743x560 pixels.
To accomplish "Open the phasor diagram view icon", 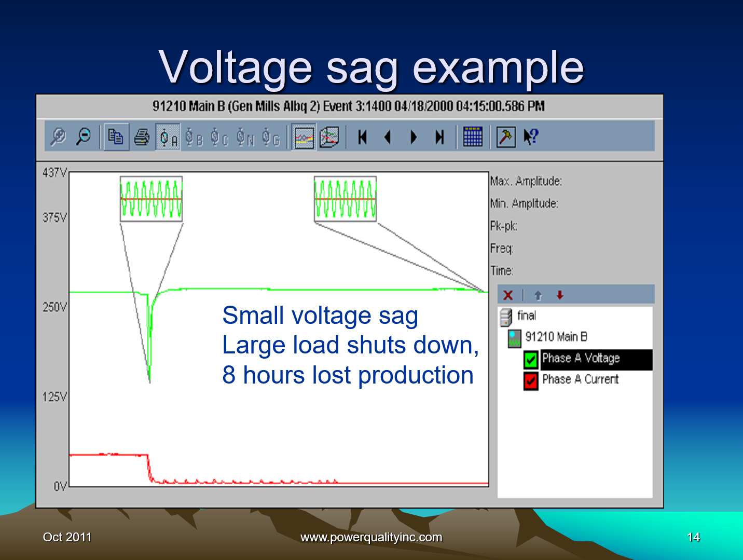I will click(x=329, y=136).
